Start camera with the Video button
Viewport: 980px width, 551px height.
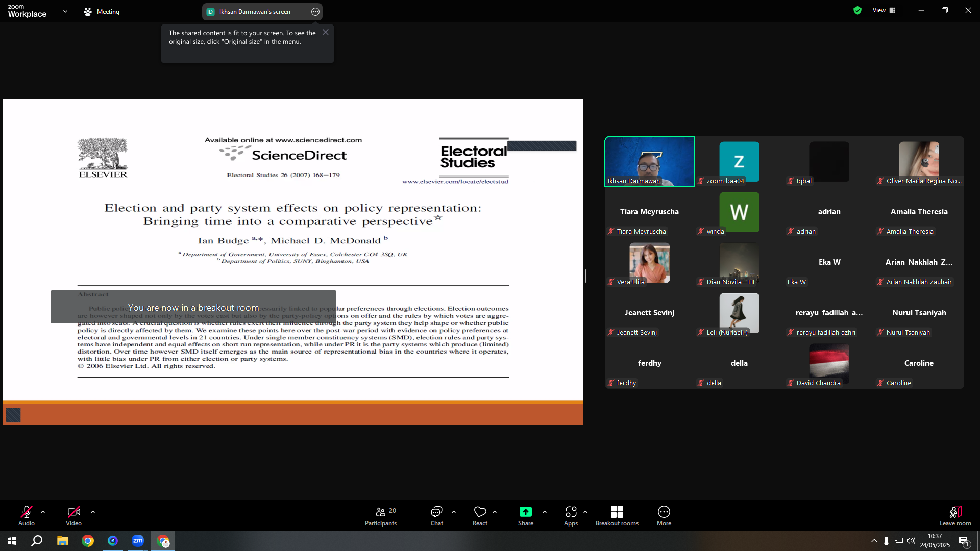click(x=73, y=516)
